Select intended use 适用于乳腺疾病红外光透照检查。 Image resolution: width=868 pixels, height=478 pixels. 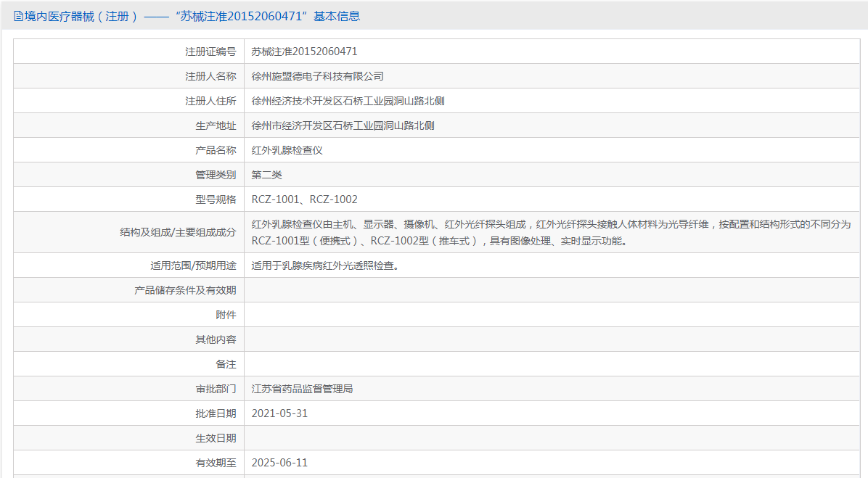pyautogui.click(x=325, y=265)
